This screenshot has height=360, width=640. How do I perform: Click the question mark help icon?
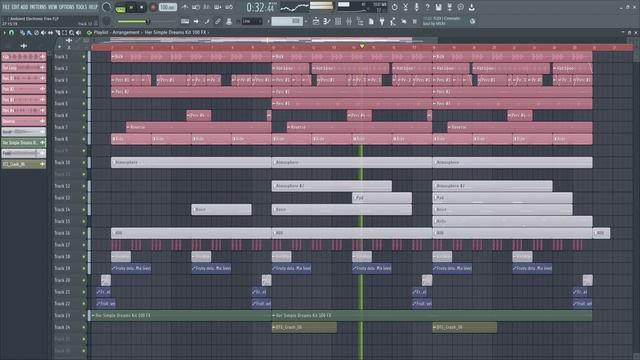[x=427, y=7]
